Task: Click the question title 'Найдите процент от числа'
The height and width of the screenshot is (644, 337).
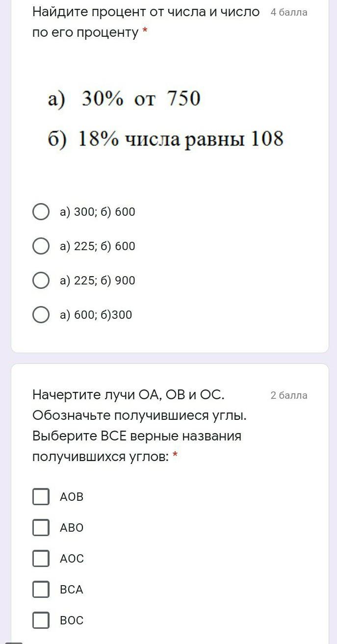Action: point(146,22)
